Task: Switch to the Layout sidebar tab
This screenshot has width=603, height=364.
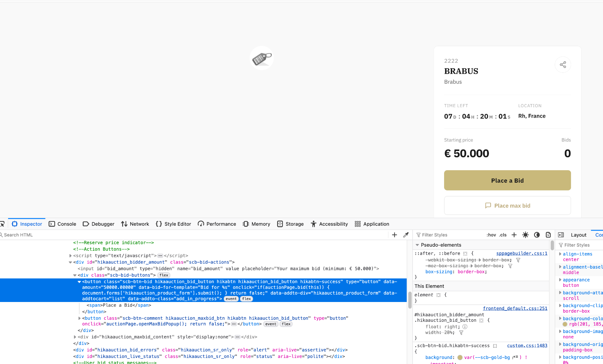Action: coord(578,235)
